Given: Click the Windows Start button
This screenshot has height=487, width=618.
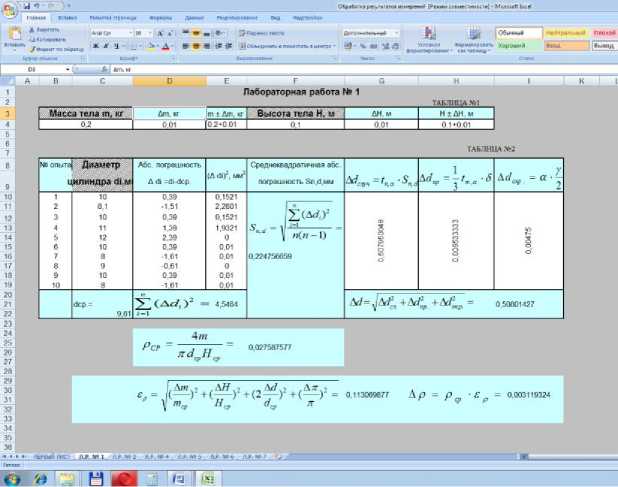Looking at the screenshot, I should 12,475.
